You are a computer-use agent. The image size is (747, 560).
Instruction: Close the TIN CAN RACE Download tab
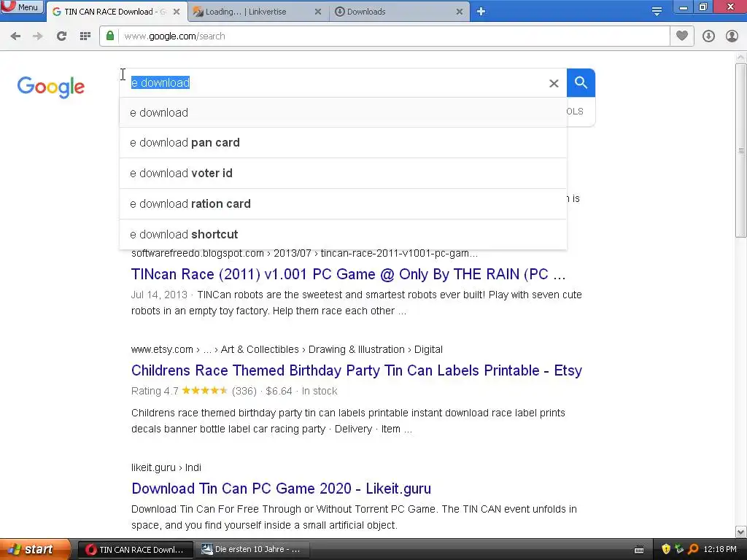[177, 12]
